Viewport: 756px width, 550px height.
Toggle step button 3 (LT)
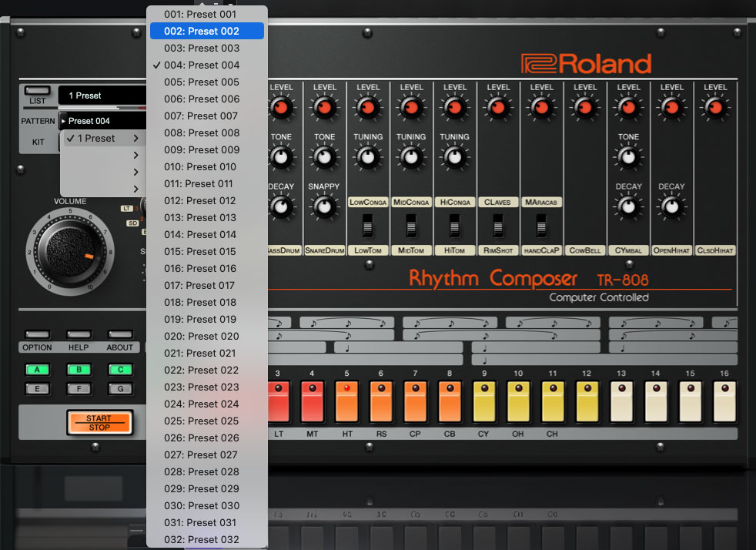coord(278,401)
